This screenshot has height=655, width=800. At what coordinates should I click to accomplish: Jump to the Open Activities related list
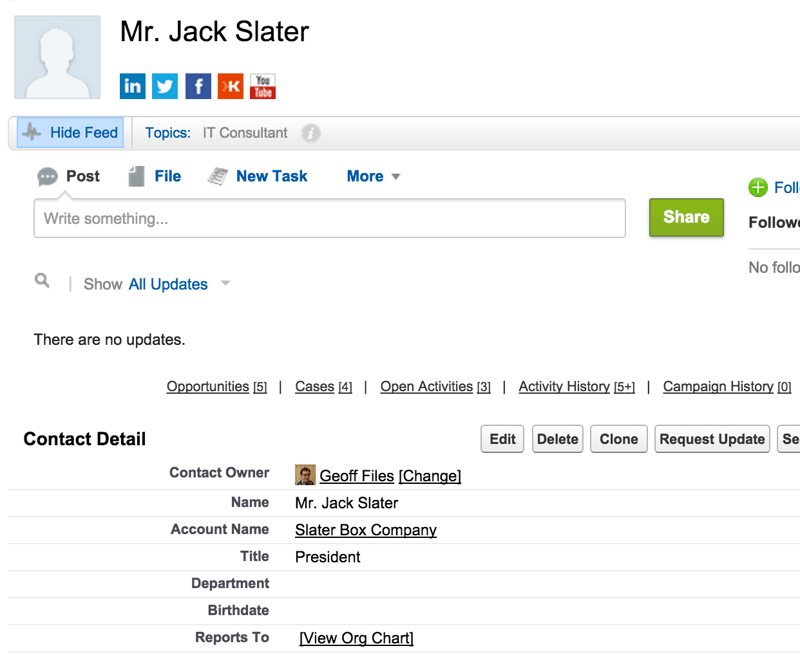435,387
